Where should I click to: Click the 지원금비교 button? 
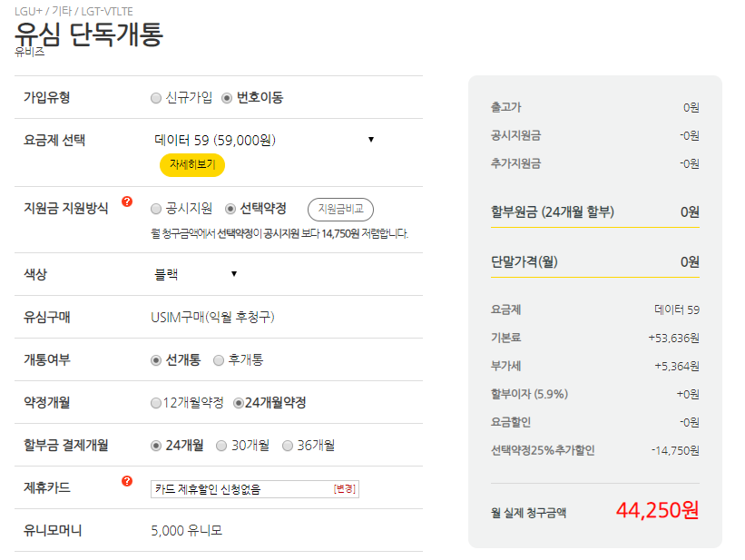pos(340,209)
